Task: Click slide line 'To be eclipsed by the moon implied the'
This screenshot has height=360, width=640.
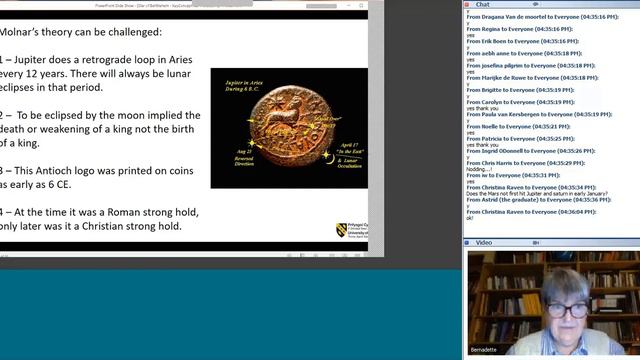Action: pos(109,116)
